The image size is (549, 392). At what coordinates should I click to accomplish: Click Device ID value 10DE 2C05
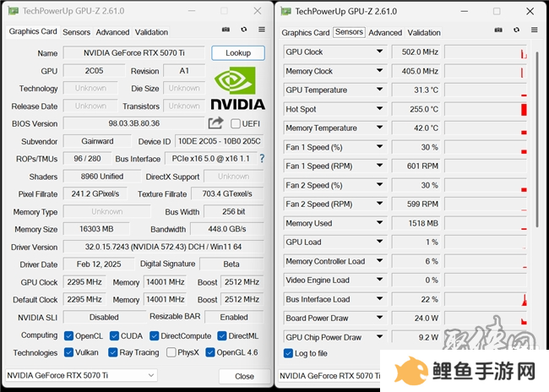click(x=220, y=141)
